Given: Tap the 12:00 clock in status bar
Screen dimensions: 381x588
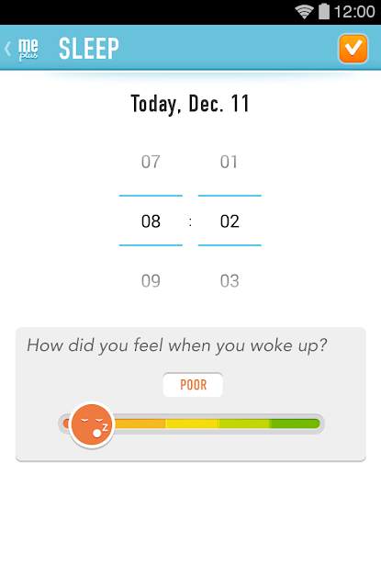Looking at the screenshot, I should 354,12.
